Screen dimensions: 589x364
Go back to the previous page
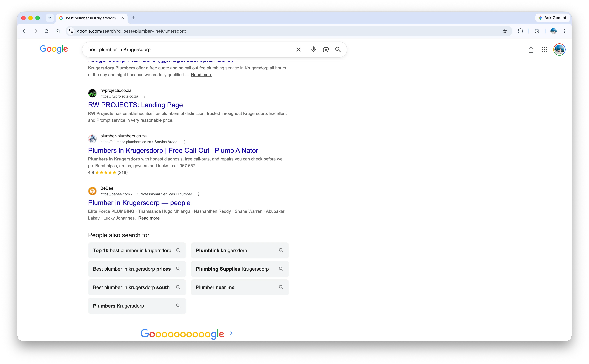(x=24, y=31)
